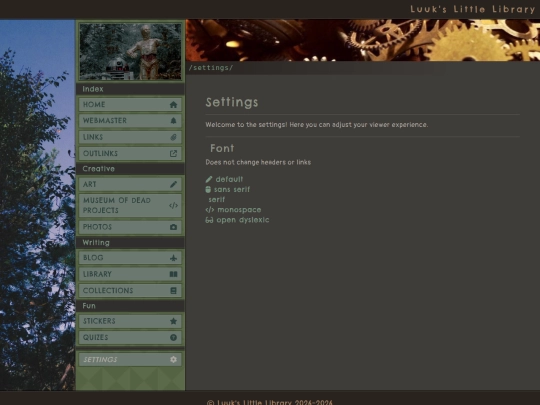
Task: Click the external-link icon on OUTLINKS
Action: 173,154
